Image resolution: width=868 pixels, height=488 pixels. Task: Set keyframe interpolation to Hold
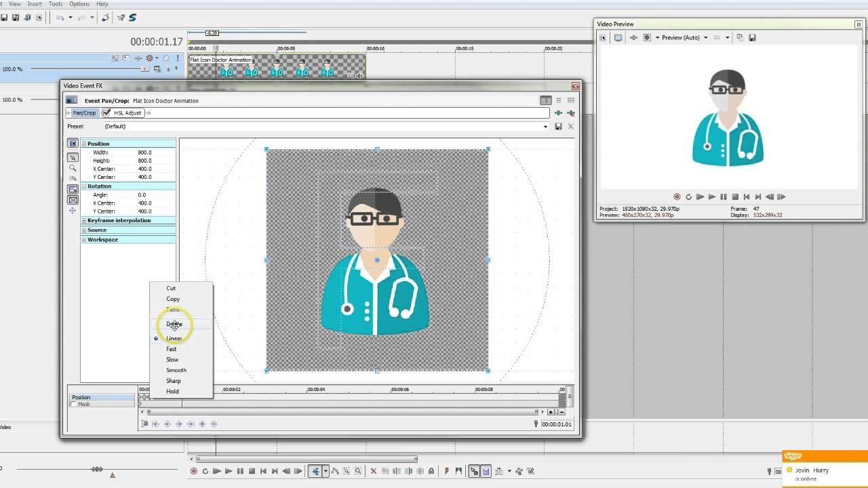click(172, 391)
